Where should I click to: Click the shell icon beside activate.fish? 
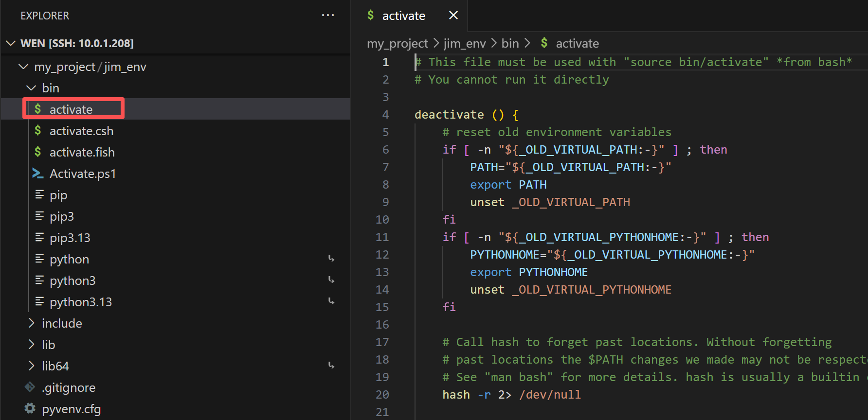click(x=38, y=152)
